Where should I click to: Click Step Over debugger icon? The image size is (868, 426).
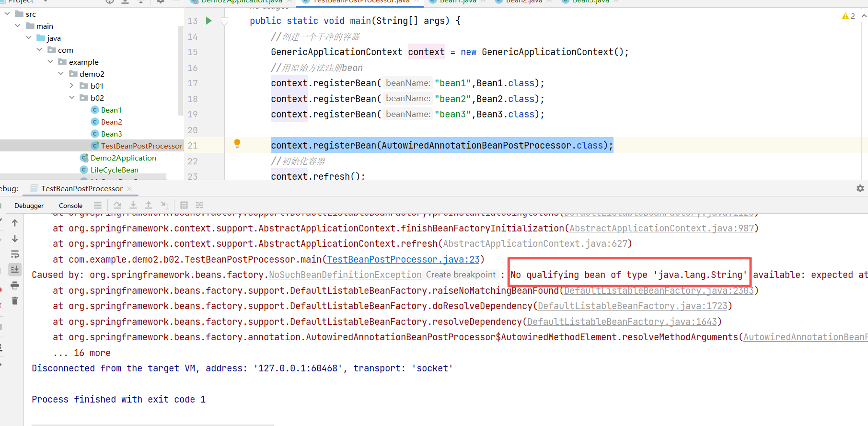coord(117,205)
